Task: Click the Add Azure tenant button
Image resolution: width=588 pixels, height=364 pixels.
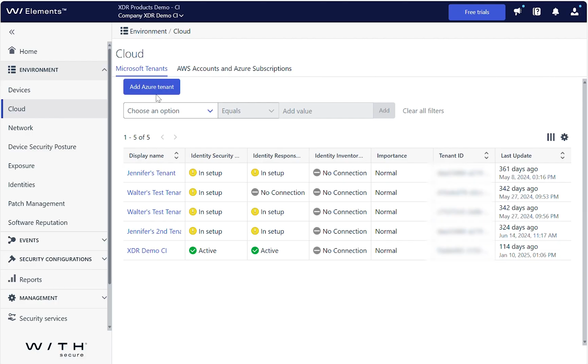Action: coord(152,87)
